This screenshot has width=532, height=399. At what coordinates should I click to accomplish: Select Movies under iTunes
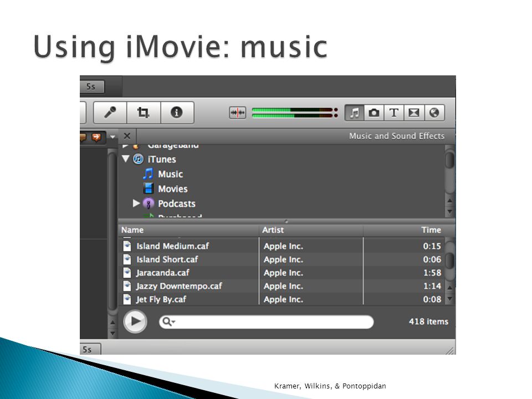173,189
